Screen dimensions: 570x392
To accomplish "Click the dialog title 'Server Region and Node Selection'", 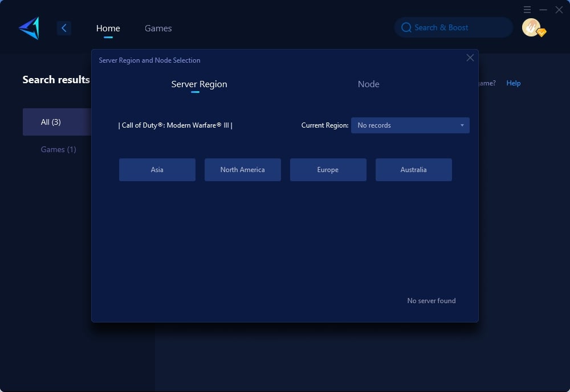I will tap(149, 60).
